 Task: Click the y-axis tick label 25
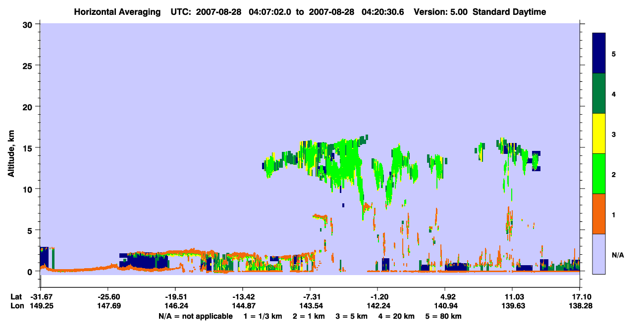pyautogui.click(x=29, y=65)
